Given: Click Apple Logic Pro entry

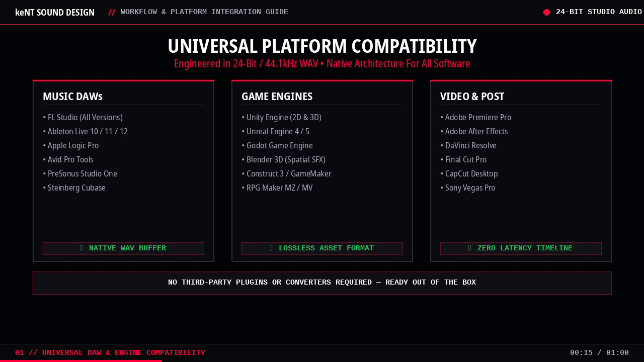Looking at the screenshot, I should [x=71, y=146].
